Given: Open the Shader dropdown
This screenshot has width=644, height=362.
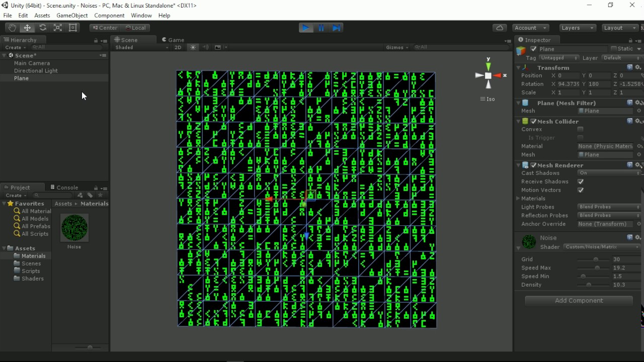Looking at the screenshot, I should point(602,247).
